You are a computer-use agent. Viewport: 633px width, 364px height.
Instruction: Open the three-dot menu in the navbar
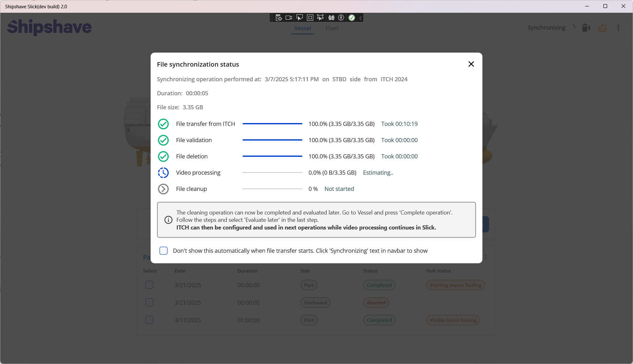click(x=618, y=28)
